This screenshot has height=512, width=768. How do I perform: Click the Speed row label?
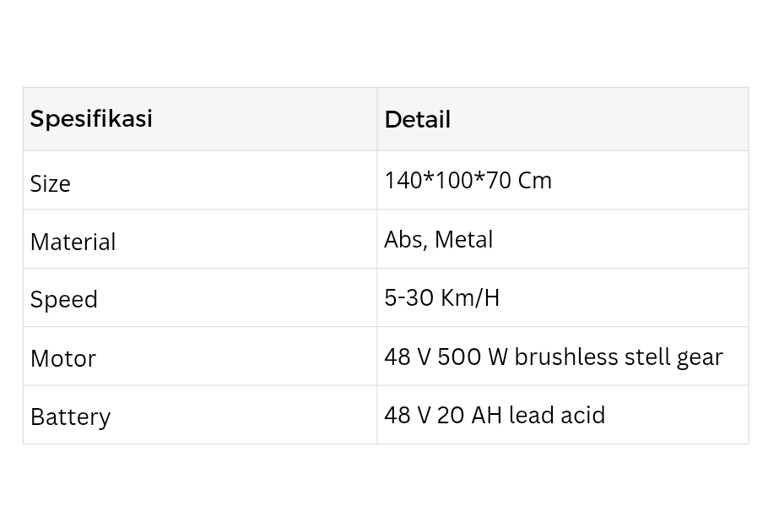coord(64,299)
